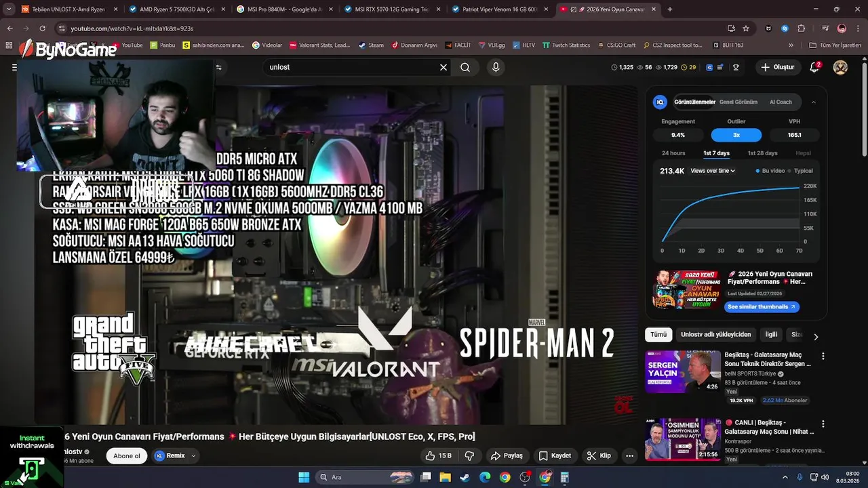Image resolution: width=868 pixels, height=488 pixels.
Task: Select the Engagement 9.4% pill
Action: pyautogui.click(x=678, y=135)
